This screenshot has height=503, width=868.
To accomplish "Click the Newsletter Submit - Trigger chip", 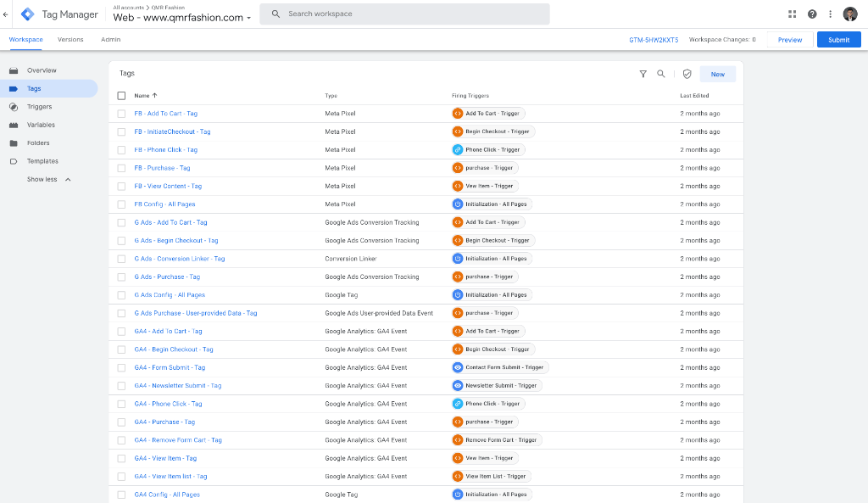I will tap(497, 386).
